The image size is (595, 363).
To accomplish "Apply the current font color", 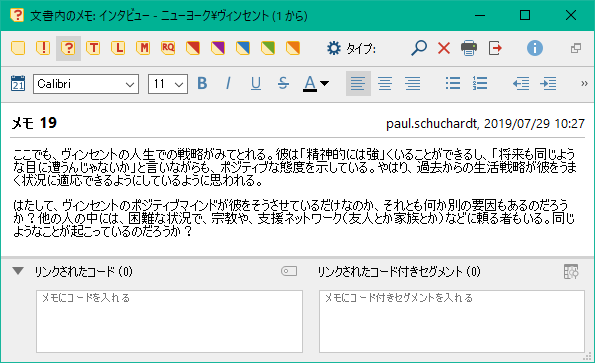I will coord(310,83).
